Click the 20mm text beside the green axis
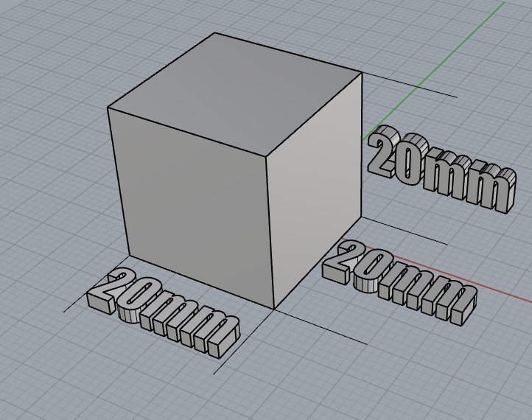Screen dimensions: 532x420 click(441, 169)
